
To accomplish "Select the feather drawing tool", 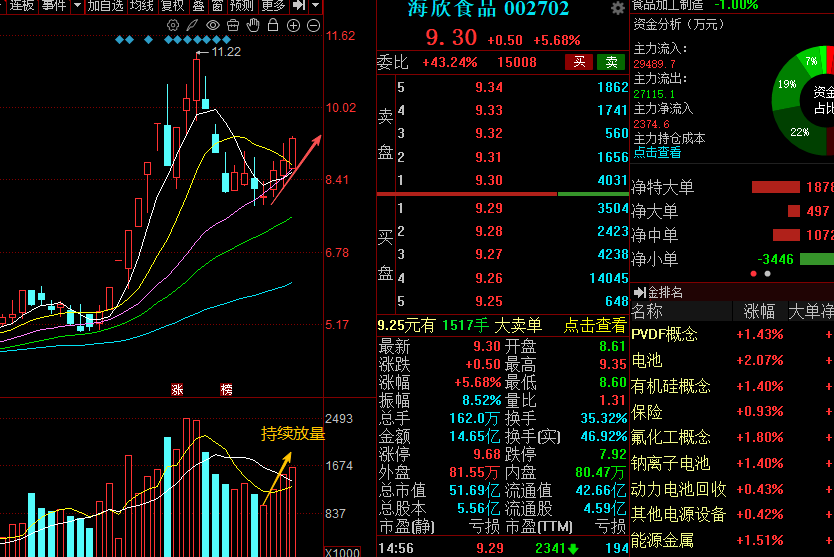I will pyautogui.click(x=193, y=25).
